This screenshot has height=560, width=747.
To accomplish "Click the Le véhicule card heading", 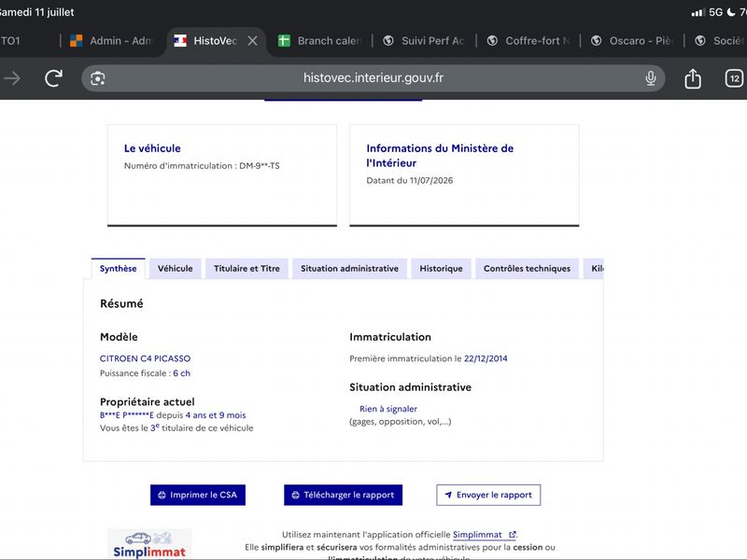I will tap(152, 148).
